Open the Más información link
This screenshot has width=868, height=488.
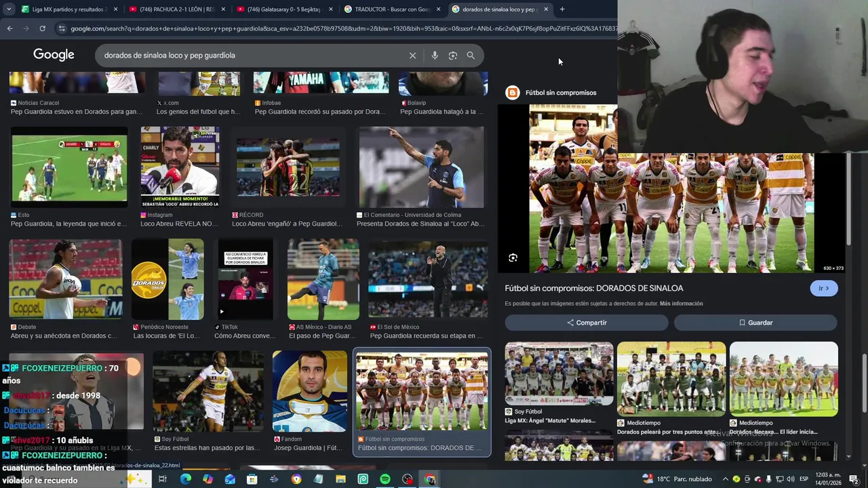[x=681, y=304]
